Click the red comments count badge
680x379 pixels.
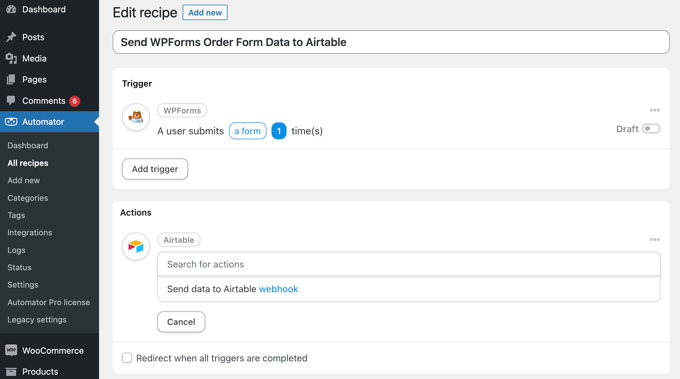click(75, 101)
